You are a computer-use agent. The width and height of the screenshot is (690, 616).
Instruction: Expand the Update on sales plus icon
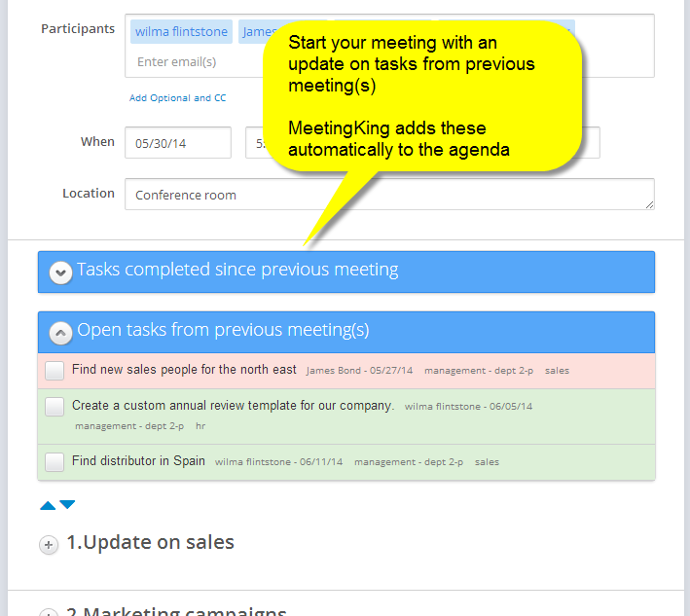coord(49,545)
